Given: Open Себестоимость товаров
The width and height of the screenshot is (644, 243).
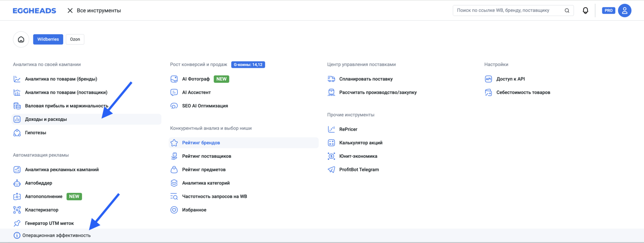Looking at the screenshot, I should 523,92.
